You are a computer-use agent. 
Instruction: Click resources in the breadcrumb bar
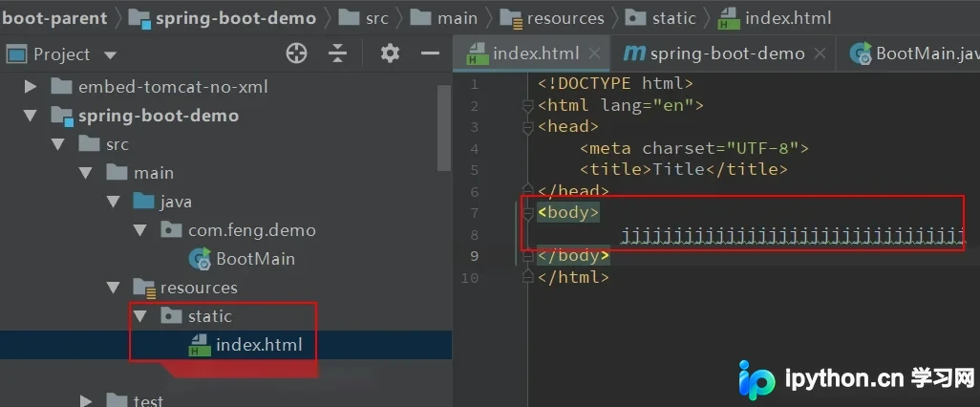pos(565,18)
